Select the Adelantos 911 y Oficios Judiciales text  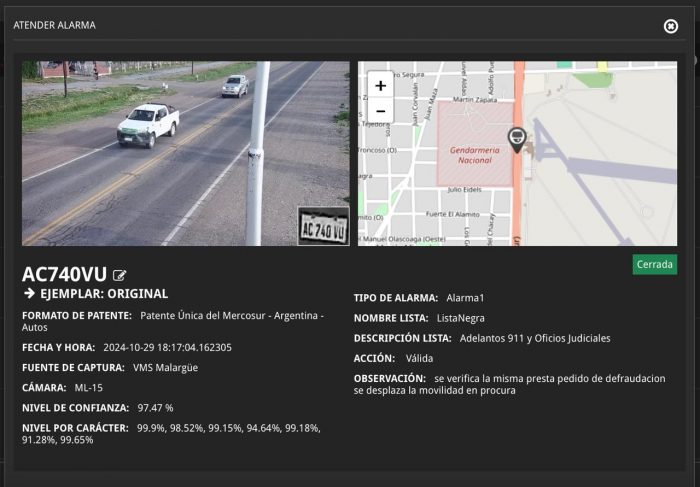(x=535, y=338)
